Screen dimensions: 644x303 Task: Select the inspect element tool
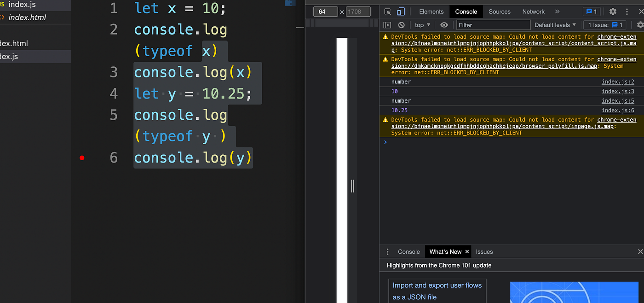point(387,12)
